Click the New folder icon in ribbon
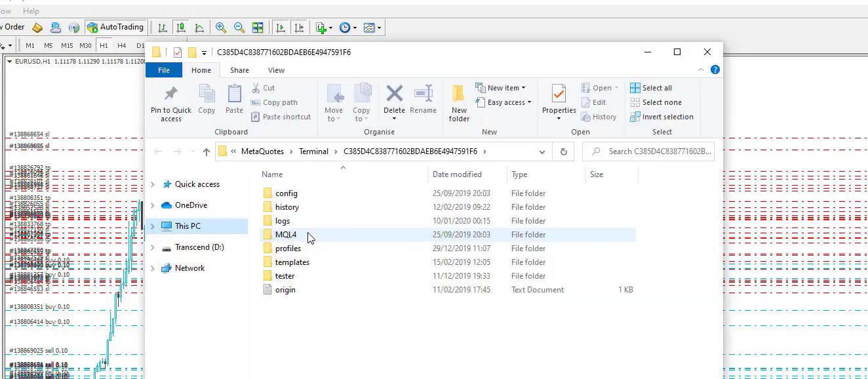 click(459, 103)
